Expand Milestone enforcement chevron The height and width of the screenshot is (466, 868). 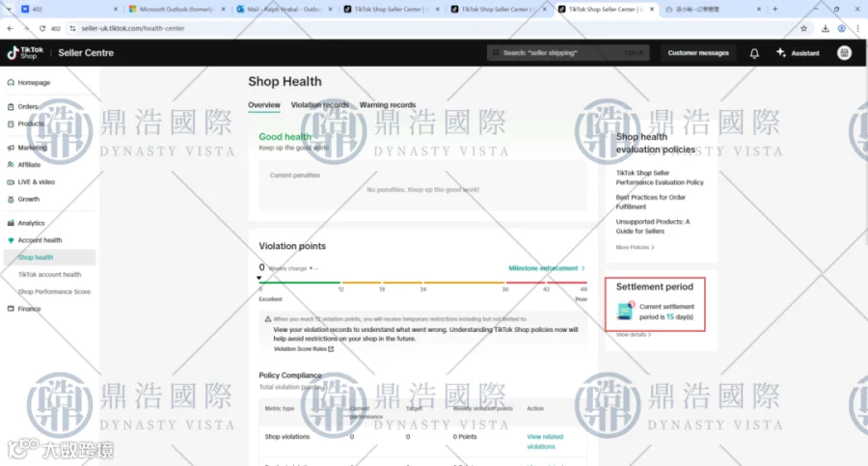[x=583, y=268]
